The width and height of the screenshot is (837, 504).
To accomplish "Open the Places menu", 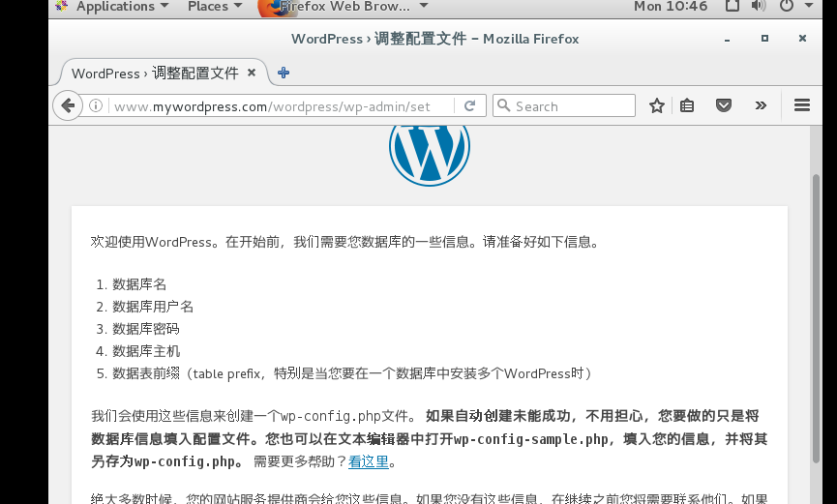I will click(x=215, y=7).
